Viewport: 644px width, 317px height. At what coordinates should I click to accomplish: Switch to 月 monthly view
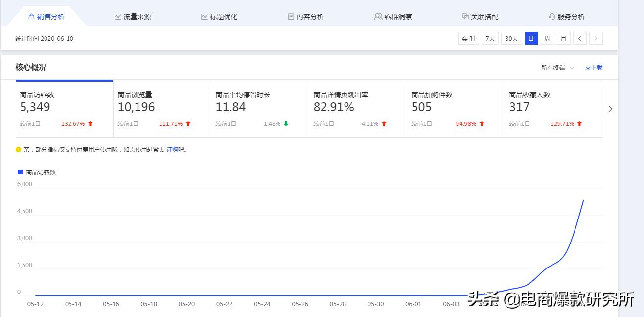click(x=563, y=38)
